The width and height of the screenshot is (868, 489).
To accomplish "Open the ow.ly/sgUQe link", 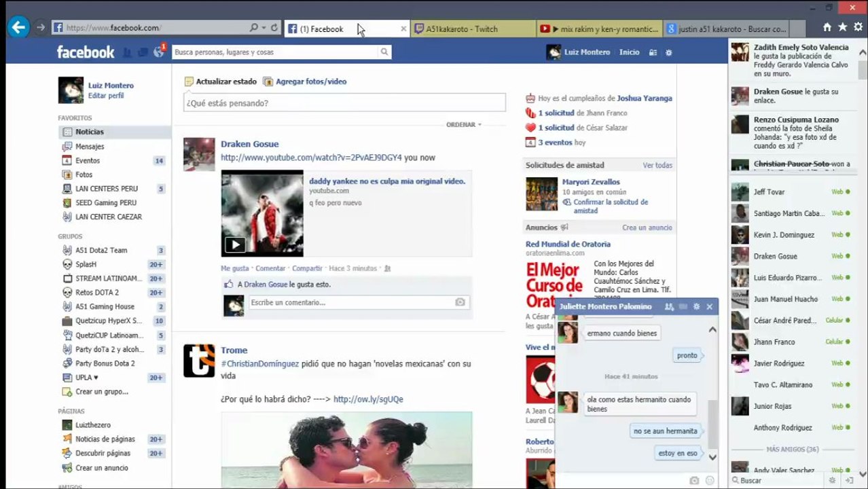I will coord(368,399).
